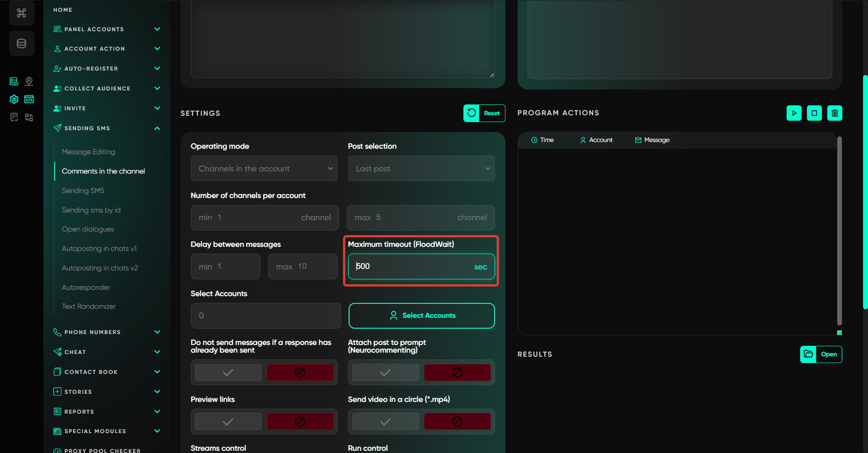Enable the checkmark option under Preview links
868x453 pixels.
pos(228,421)
